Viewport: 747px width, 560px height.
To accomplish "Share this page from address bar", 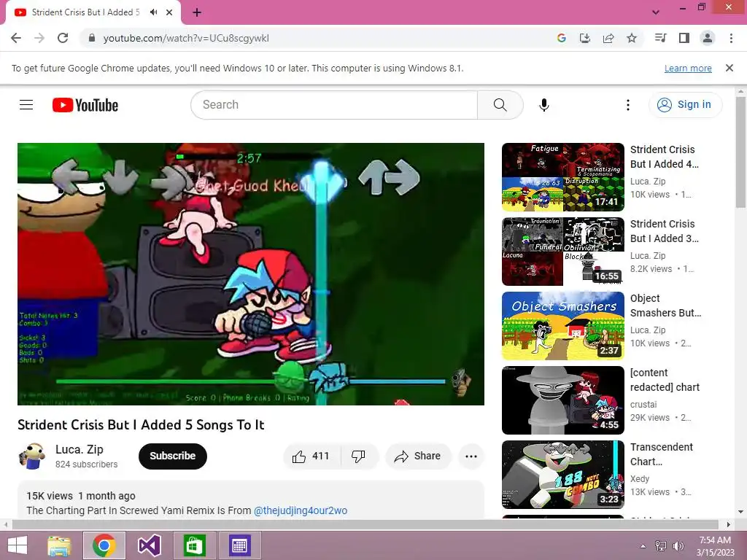I will point(608,38).
